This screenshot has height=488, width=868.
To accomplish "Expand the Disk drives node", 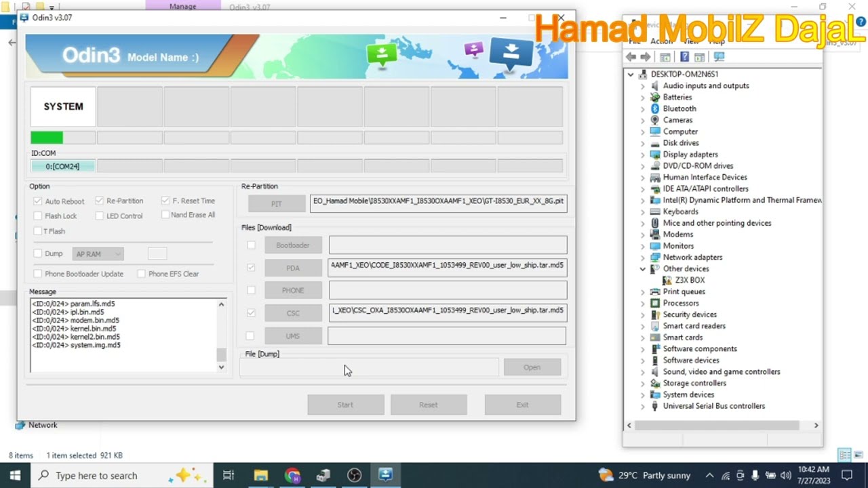I will 643,143.
